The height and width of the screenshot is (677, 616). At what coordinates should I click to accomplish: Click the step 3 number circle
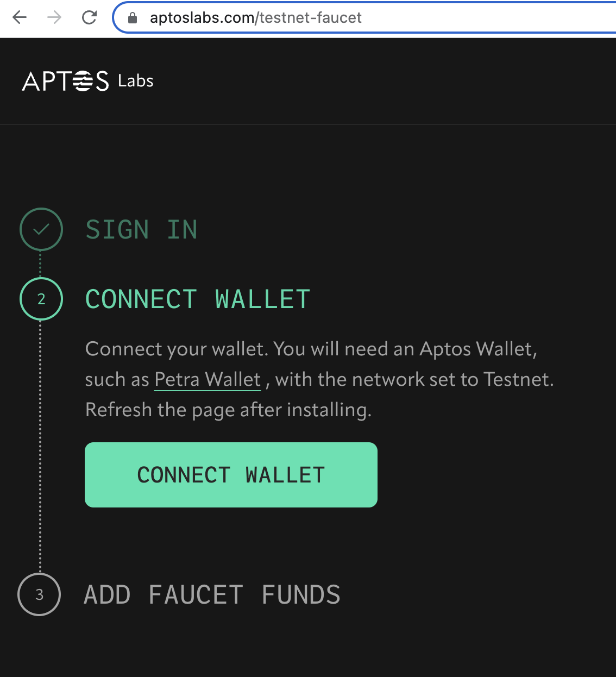39,594
